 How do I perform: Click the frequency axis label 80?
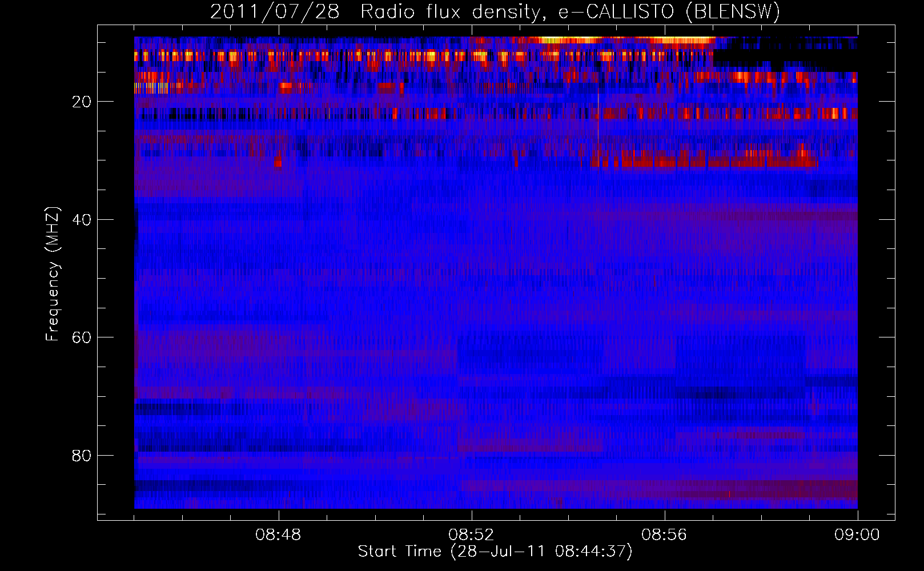82,456
